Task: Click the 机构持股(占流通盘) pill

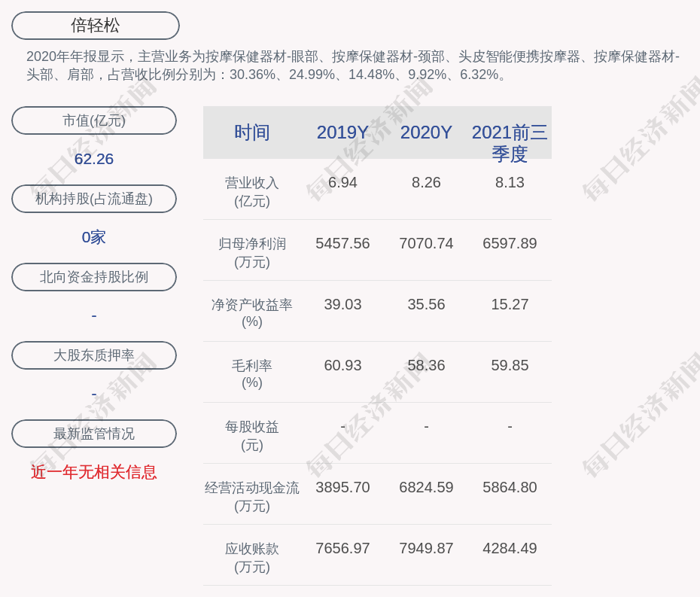Action: click(x=94, y=199)
